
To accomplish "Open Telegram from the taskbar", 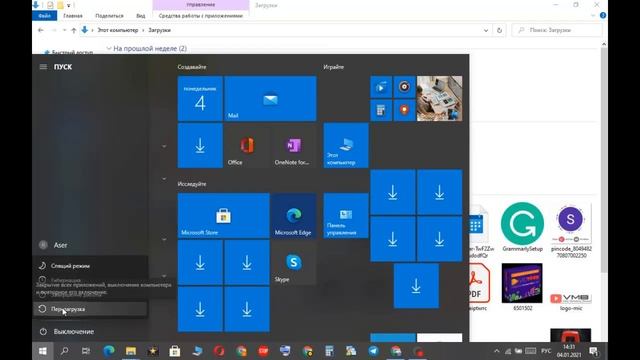I will coord(373,351).
